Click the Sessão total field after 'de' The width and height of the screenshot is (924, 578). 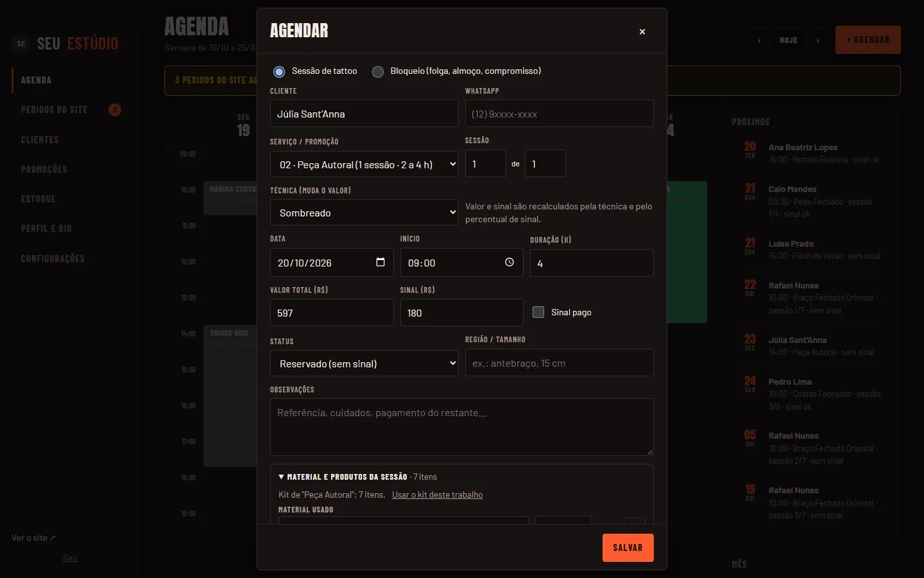(545, 164)
